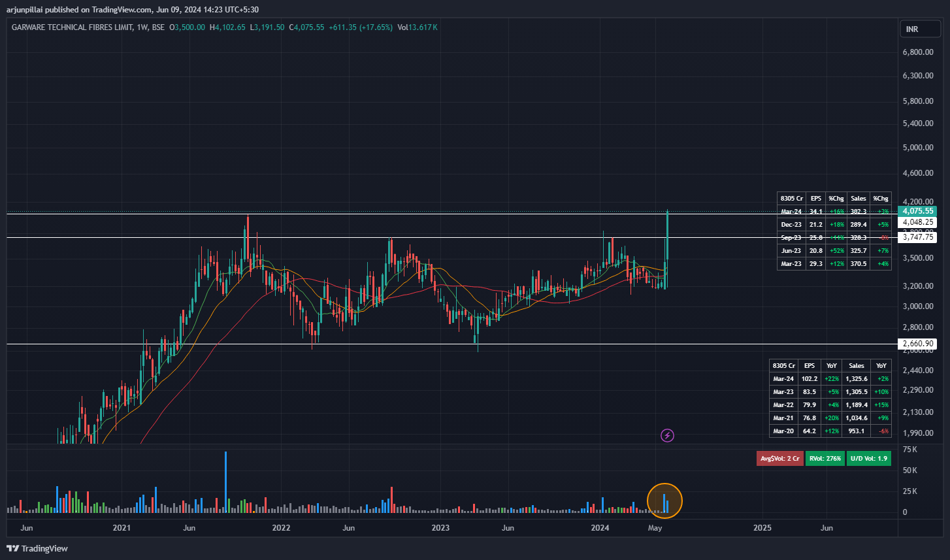Click the 2023 time axis label

pos(440,527)
